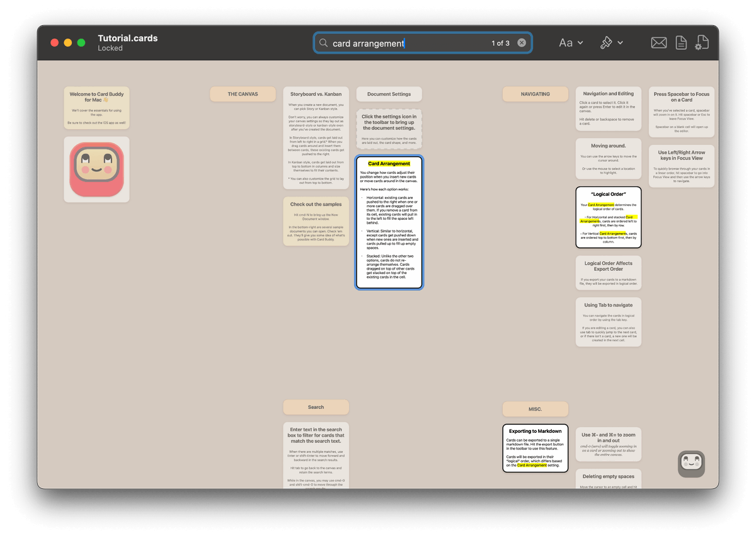756x538 pixels.
Task: Select the highlighted Card Arrangement card
Action: point(389,222)
